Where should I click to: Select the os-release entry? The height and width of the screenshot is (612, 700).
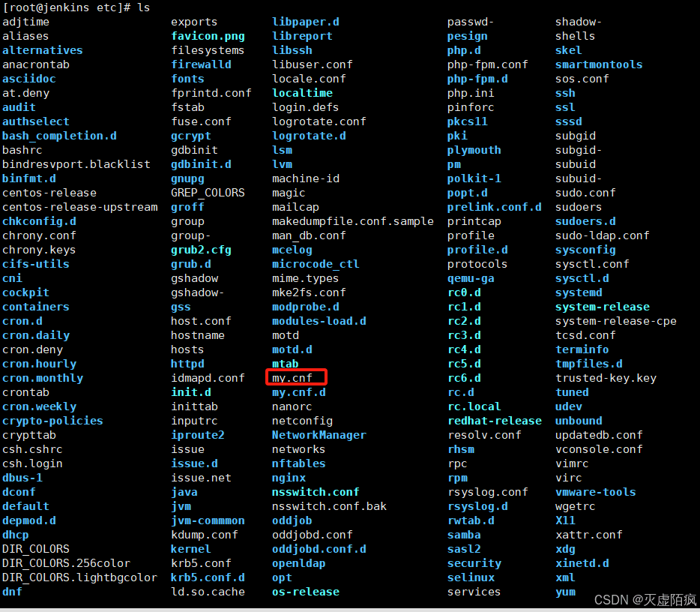[306, 592]
